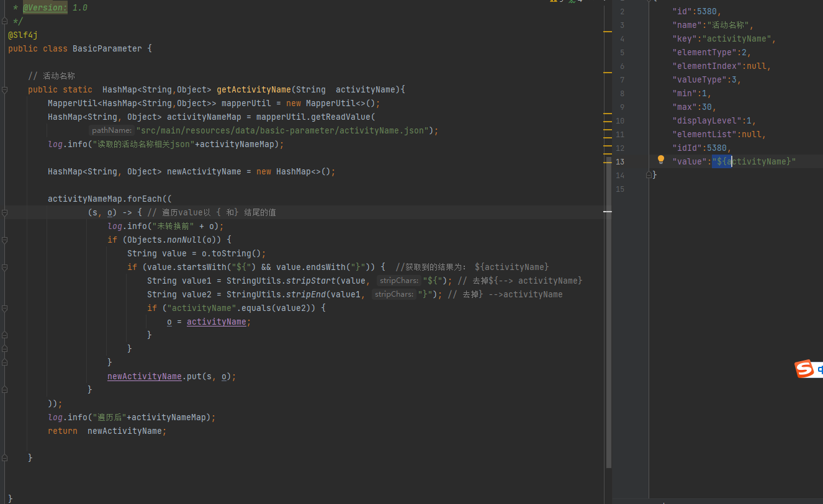Collapse the Objects.nonNull if-block fold marker

click(x=4, y=240)
